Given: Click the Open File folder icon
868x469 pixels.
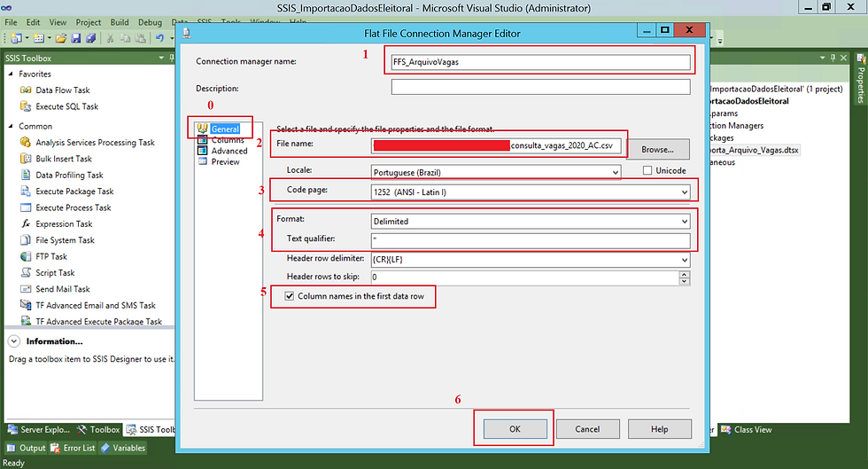Looking at the screenshot, I should pyautogui.click(x=61, y=38).
